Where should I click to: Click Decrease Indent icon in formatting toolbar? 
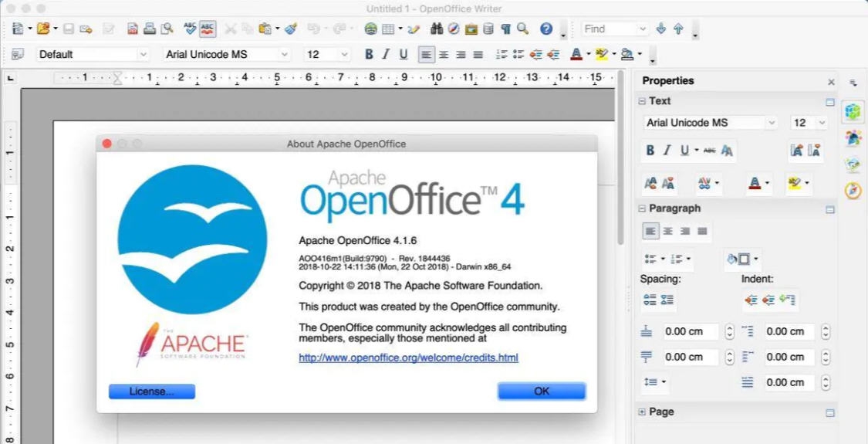coord(535,54)
